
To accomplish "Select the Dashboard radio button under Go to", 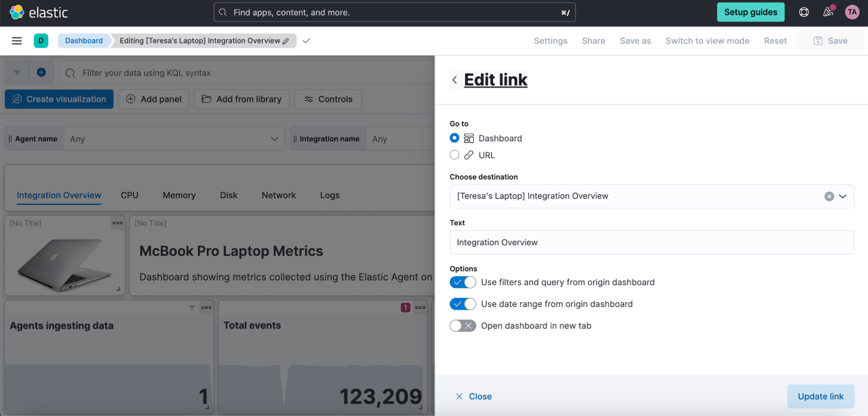I will pos(454,138).
